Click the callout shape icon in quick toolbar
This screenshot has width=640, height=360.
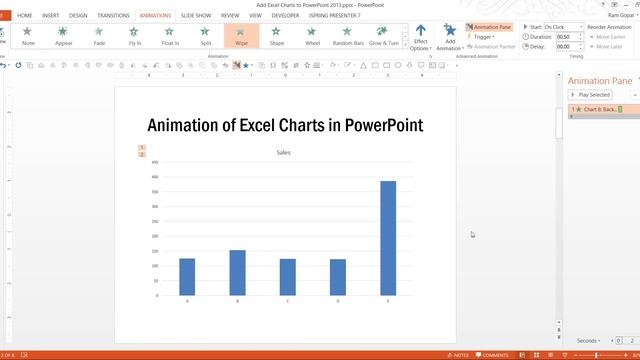421,65
